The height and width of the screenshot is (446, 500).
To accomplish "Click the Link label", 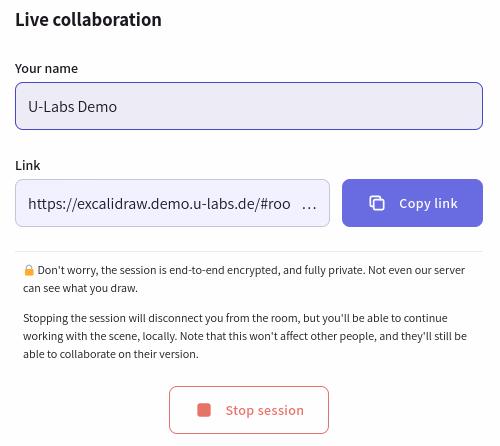I will pos(28,165).
